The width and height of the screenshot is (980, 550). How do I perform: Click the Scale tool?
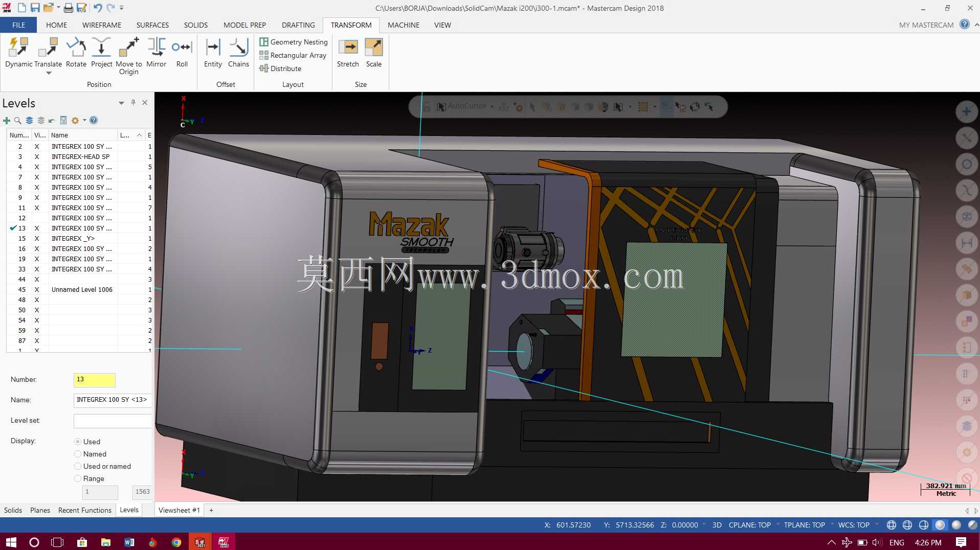tap(374, 52)
